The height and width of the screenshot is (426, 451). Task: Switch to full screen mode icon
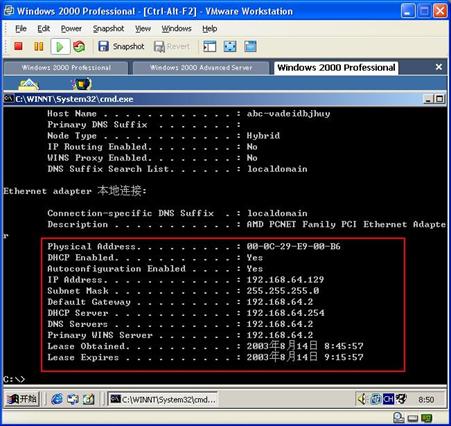pyautogui.click(x=230, y=46)
